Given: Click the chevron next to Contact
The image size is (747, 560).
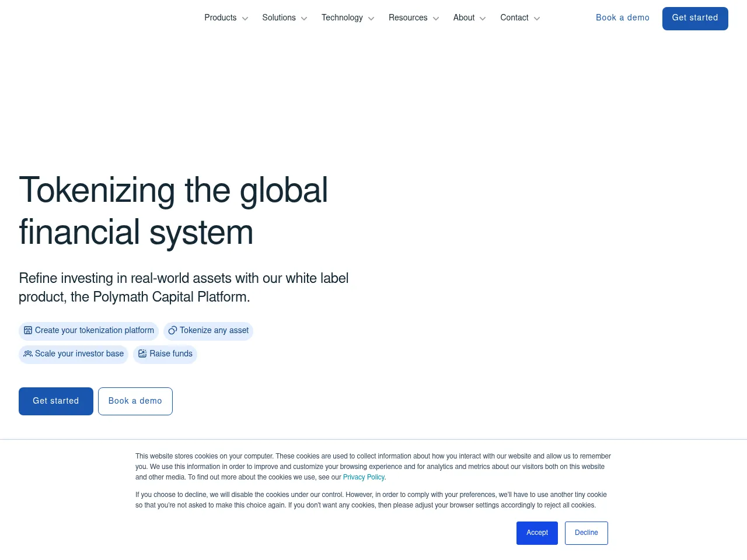Looking at the screenshot, I should pyautogui.click(x=537, y=19).
